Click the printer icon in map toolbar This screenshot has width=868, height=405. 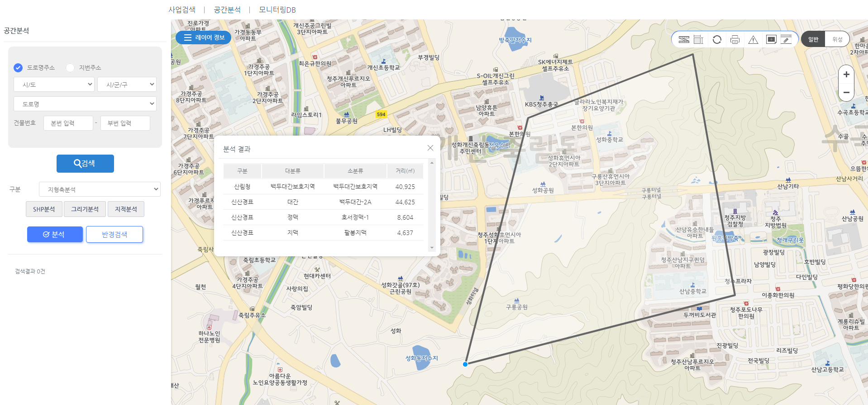coord(735,40)
